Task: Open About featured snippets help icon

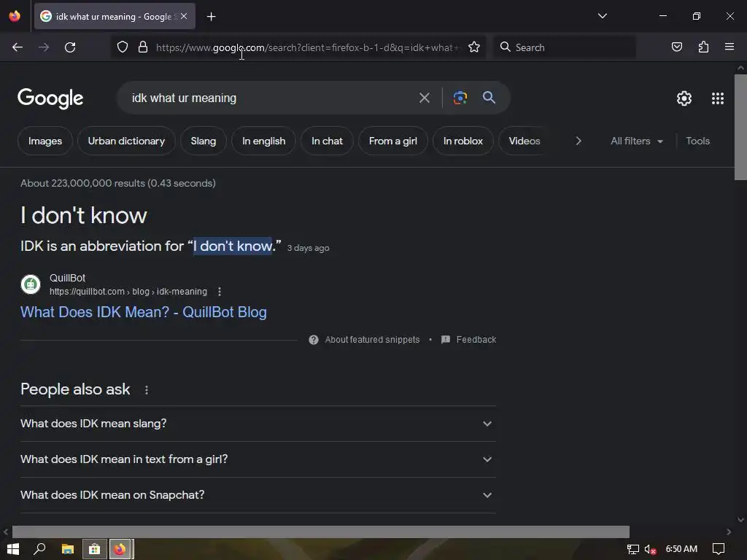Action: (x=314, y=340)
